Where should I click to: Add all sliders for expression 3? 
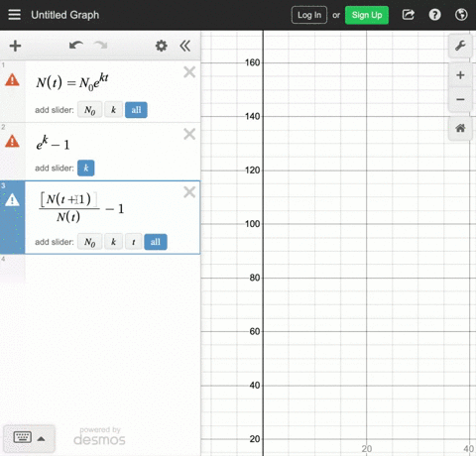[156, 242]
